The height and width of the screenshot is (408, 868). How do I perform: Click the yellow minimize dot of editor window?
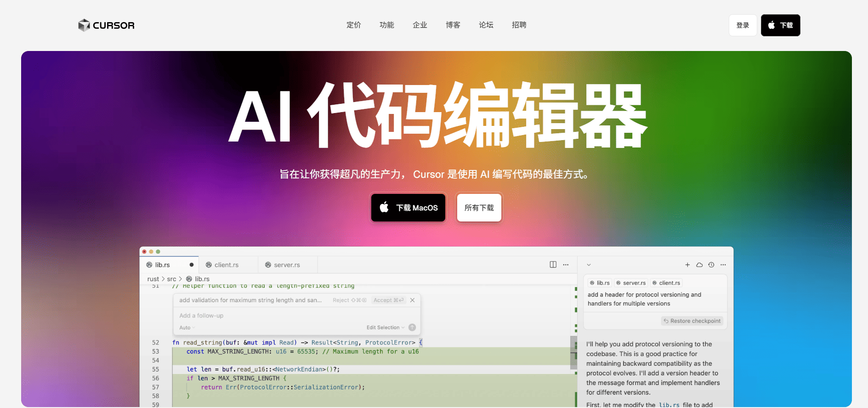click(x=151, y=252)
